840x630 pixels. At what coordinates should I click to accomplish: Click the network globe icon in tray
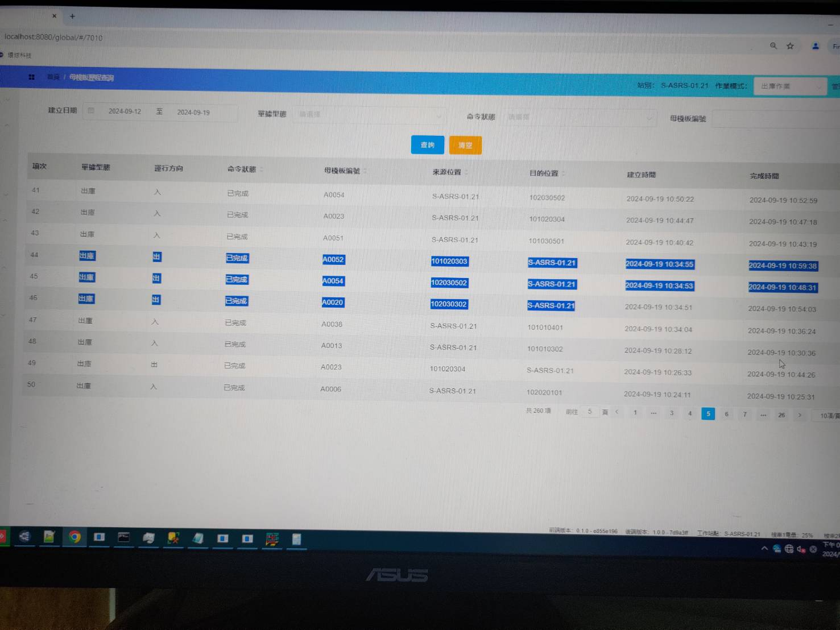[789, 549]
